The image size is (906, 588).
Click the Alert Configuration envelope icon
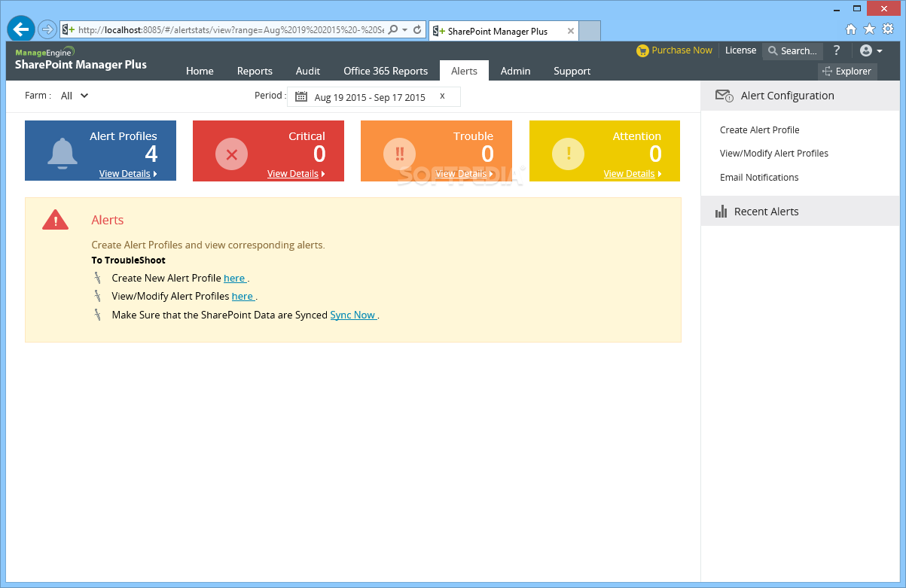click(724, 96)
